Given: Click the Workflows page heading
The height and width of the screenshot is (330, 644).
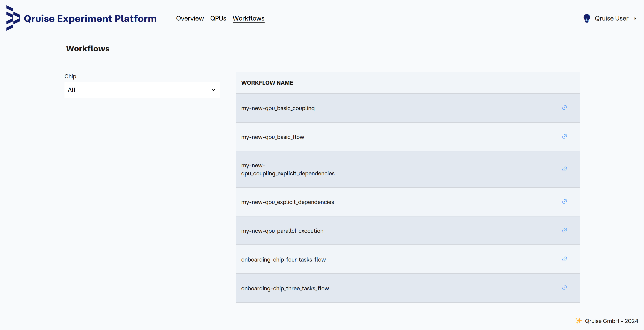Looking at the screenshot, I should [88, 49].
